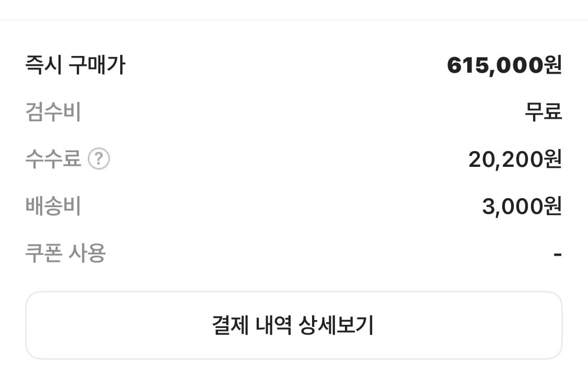Open 결제 내역 상세보기
Viewport: 588px width, 375px height.
[293, 325]
